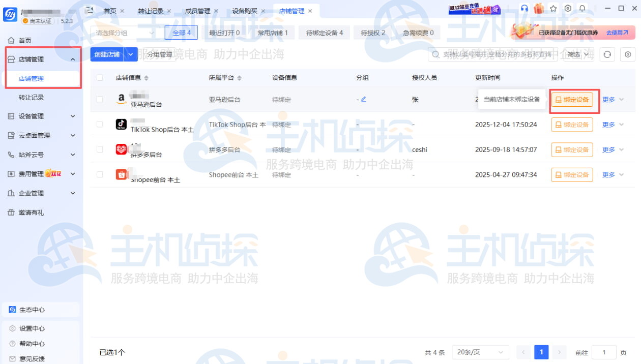The height and width of the screenshot is (364, 641).
Task: Click the notification bell icon
Action: click(582, 8)
